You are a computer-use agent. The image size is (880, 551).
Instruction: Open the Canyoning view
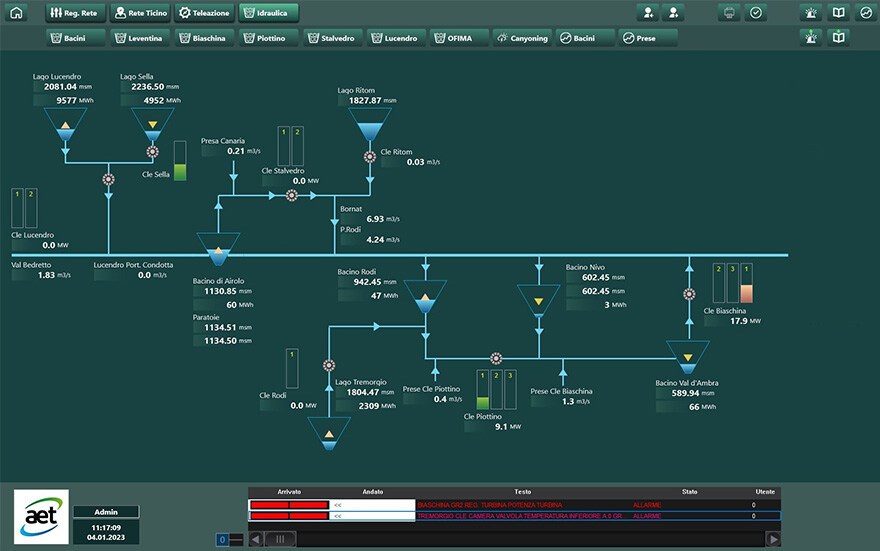[x=522, y=38]
